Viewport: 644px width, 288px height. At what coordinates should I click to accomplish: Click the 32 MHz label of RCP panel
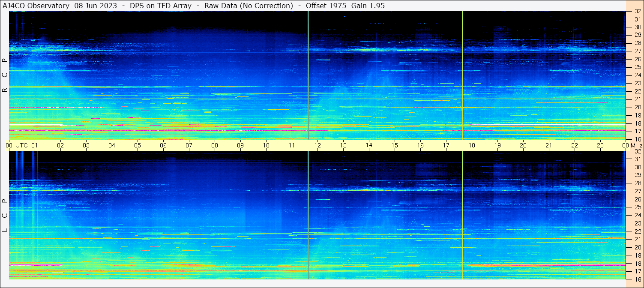(x=638, y=12)
